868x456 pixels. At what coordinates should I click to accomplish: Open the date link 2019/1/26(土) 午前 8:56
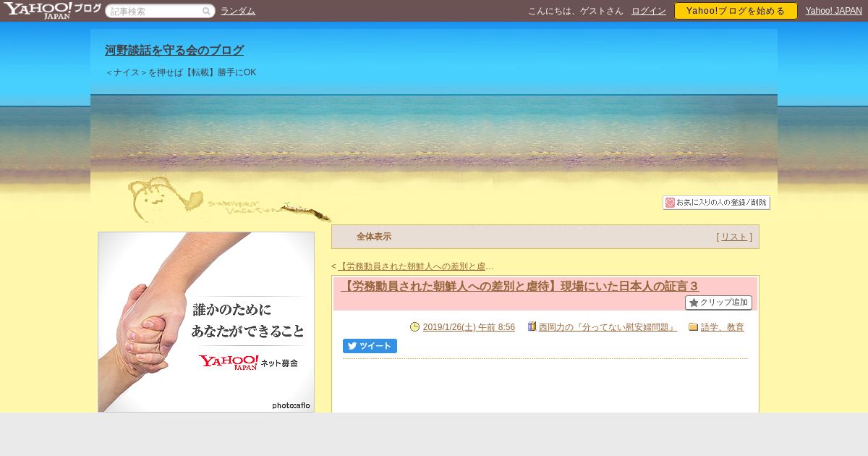click(469, 327)
